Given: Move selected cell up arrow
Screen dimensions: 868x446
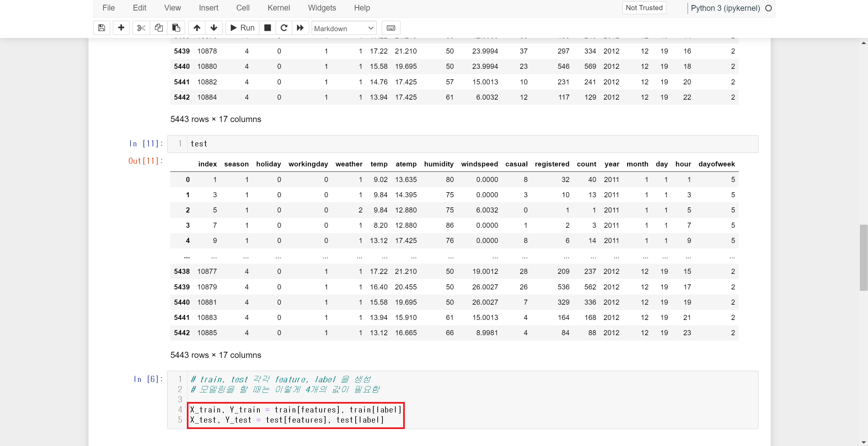Looking at the screenshot, I should point(197,28).
